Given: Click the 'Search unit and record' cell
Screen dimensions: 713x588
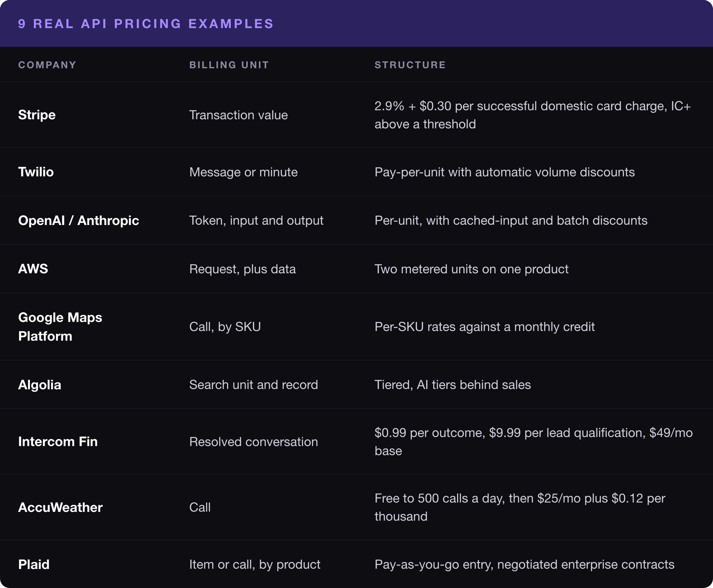Looking at the screenshot, I should pyautogui.click(x=253, y=385).
